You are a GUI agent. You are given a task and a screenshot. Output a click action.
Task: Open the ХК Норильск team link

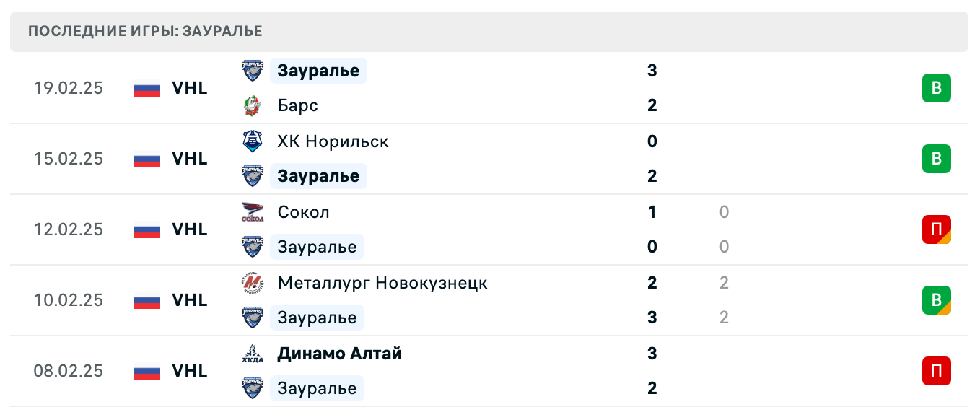coord(333,141)
